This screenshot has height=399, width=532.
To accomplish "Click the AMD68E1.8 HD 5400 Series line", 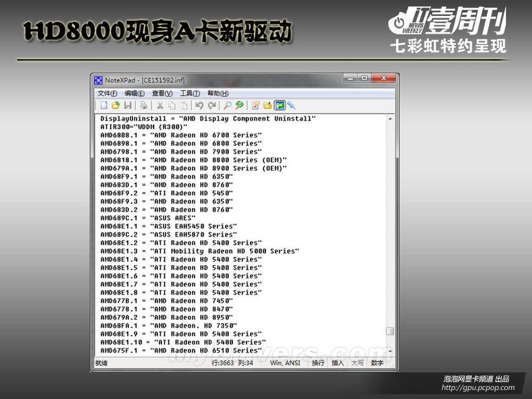I will [181, 293].
